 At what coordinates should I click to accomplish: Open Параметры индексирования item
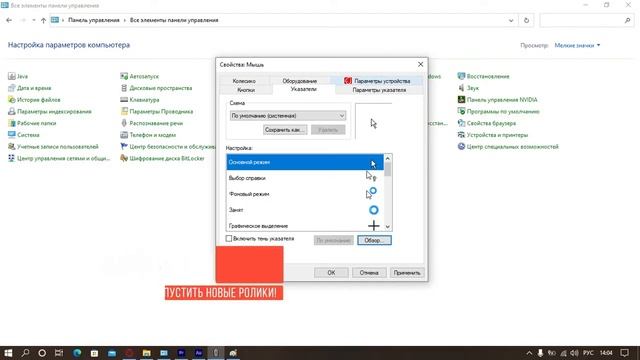pos(50,111)
